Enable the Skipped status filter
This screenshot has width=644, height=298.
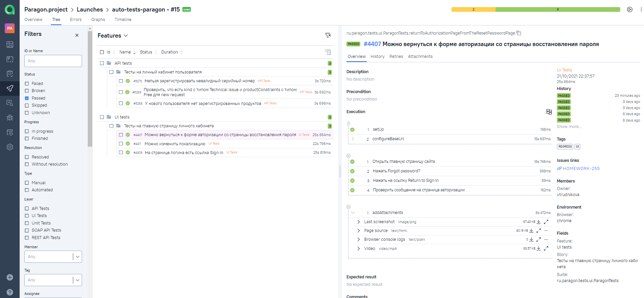click(x=27, y=105)
